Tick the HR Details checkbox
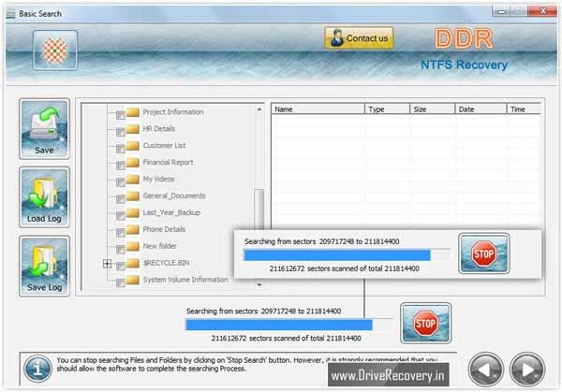 (x=121, y=132)
